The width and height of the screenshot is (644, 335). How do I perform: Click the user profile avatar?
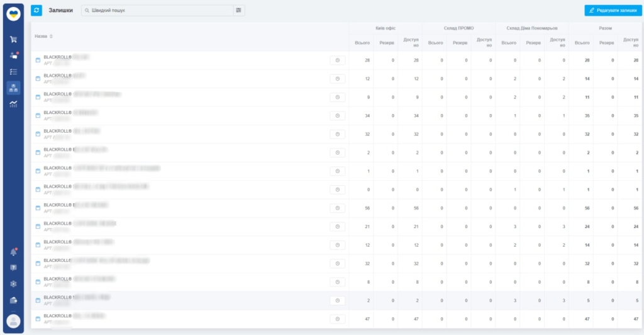pyautogui.click(x=13, y=321)
